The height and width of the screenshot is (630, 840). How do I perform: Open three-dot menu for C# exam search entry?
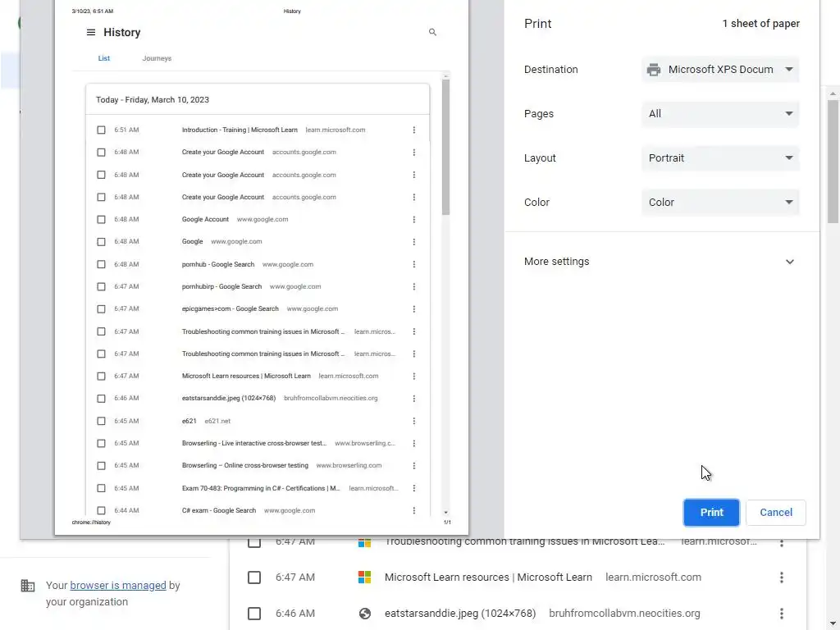coord(413,510)
